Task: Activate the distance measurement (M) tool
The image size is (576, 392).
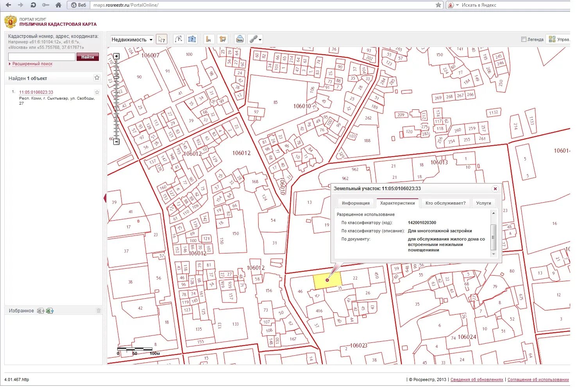Action: (x=209, y=39)
